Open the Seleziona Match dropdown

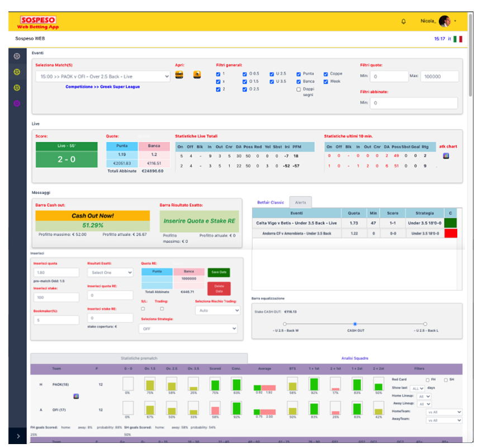103,77
